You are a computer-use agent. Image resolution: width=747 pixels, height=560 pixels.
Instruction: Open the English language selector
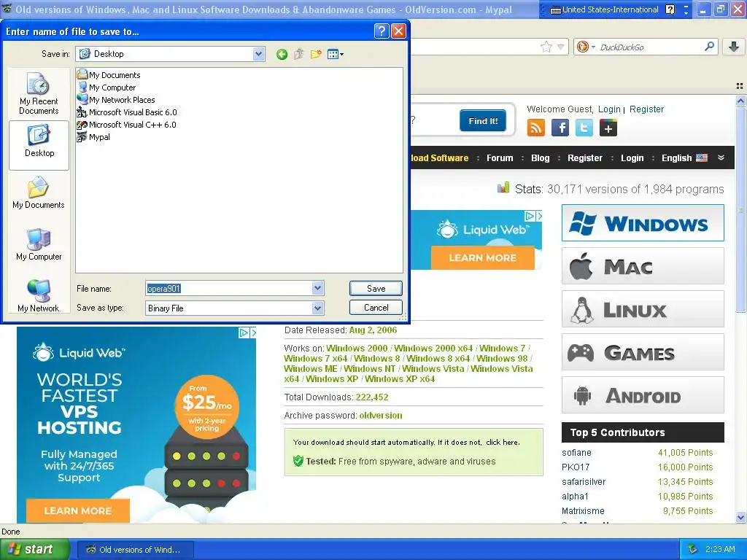pos(684,158)
